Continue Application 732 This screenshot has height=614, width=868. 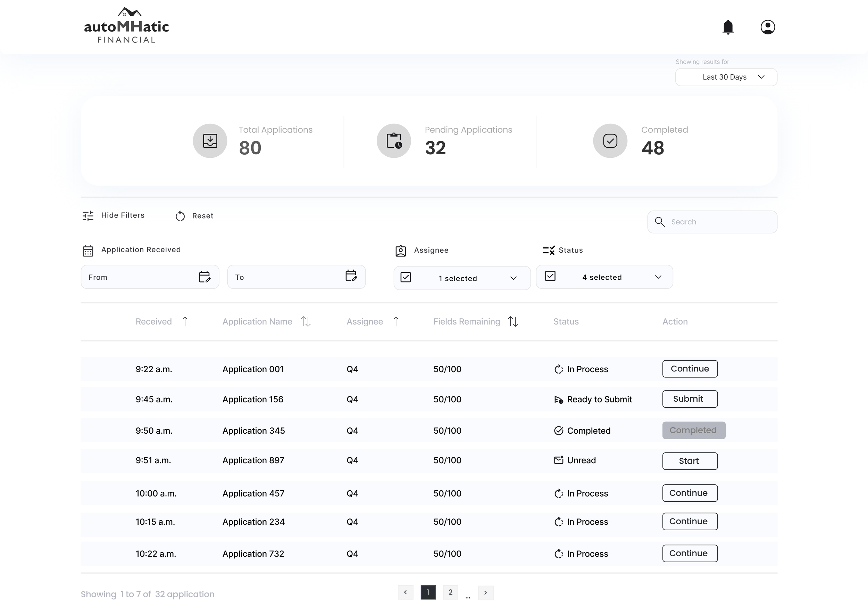[x=690, y=554]
